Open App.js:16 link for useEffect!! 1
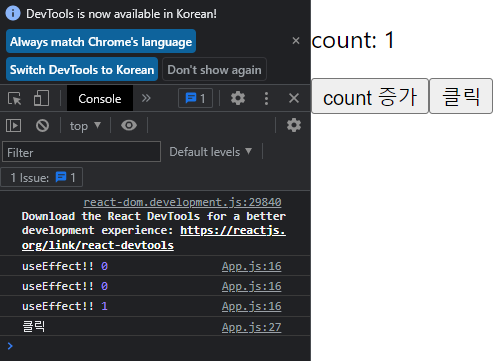The image size is (500, 361). point(252,306)
